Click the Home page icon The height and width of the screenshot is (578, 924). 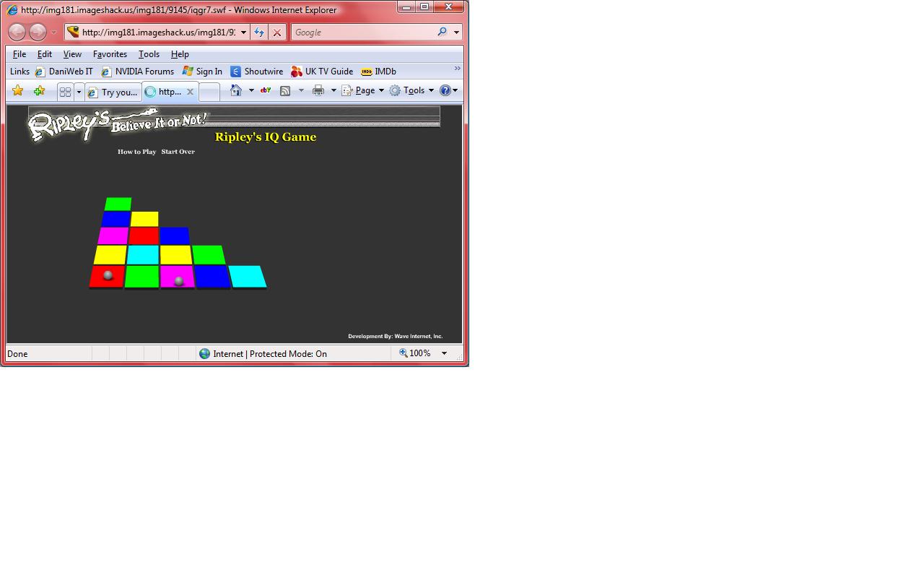point(236,90)
